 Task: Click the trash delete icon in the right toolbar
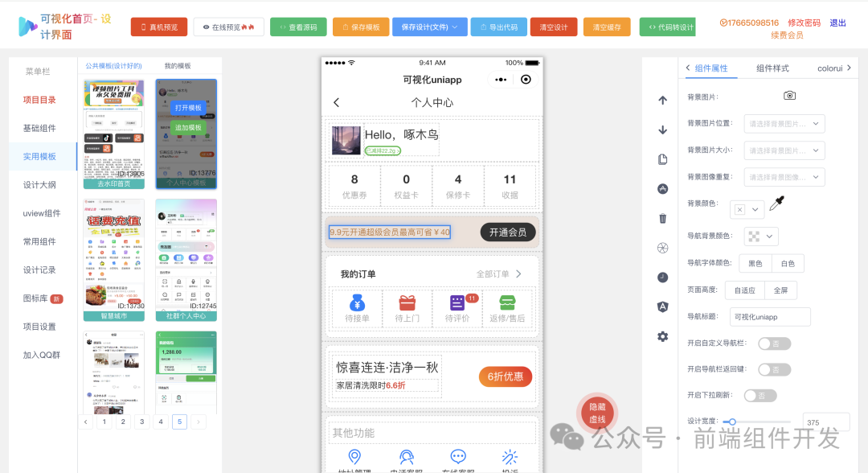click(661, 218)
